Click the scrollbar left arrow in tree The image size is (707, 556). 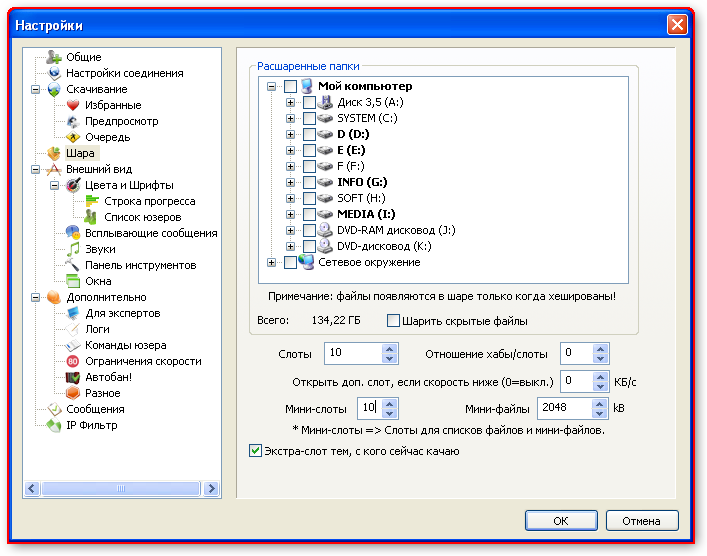click(x=32, y=488)
